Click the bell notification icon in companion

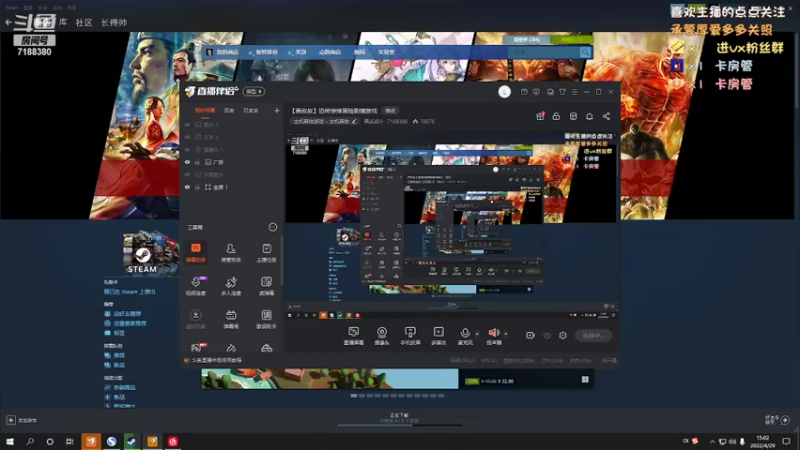coord(589,116)
